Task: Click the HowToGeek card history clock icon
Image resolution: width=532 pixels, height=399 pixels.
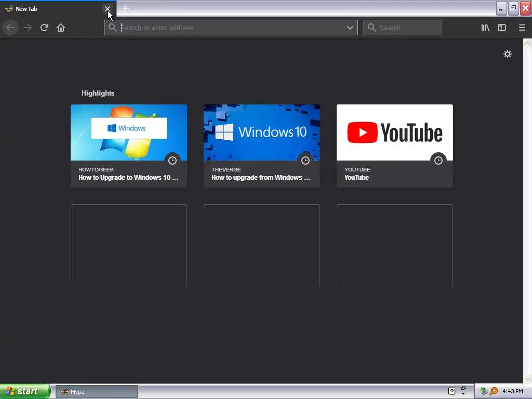Action: click(x=172, y=161)
